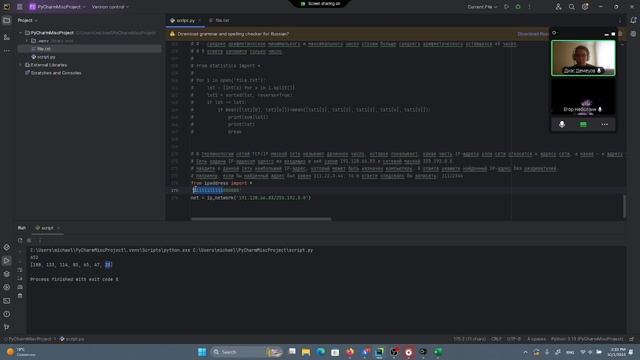Click CRLF line separator in status bar
The width and height of the screenshot is (640, 360).
click(x=496, y=339)
